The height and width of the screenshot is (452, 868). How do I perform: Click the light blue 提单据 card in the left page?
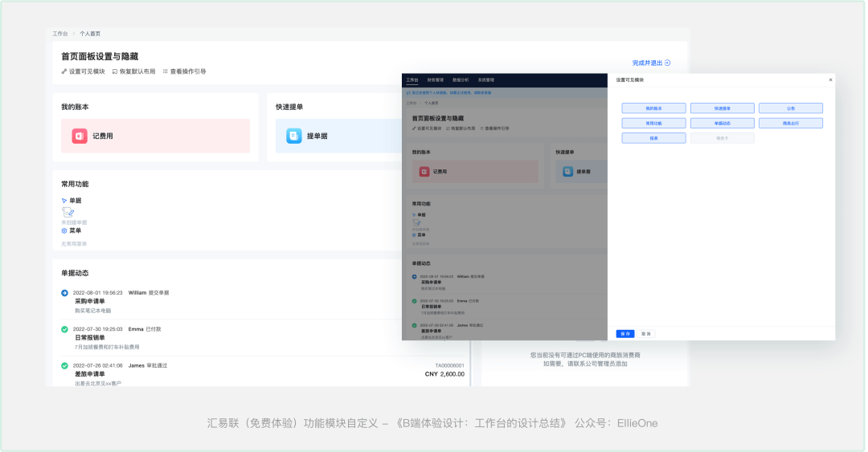[x=339, y=136]
